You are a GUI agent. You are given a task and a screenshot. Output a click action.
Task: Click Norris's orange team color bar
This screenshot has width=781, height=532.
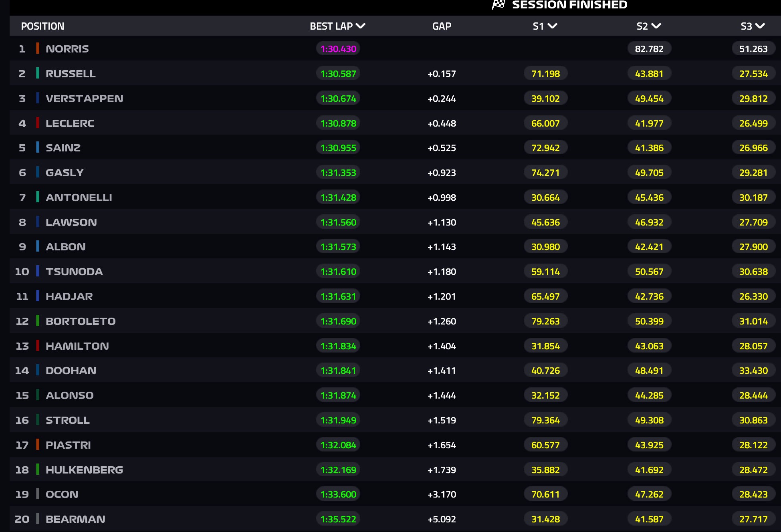pos(38,48)
